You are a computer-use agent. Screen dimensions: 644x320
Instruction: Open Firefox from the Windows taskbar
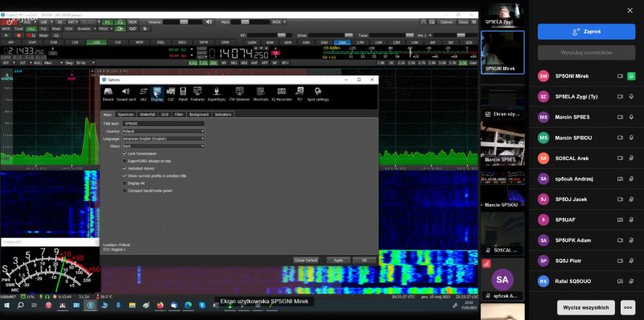(159, 306)
